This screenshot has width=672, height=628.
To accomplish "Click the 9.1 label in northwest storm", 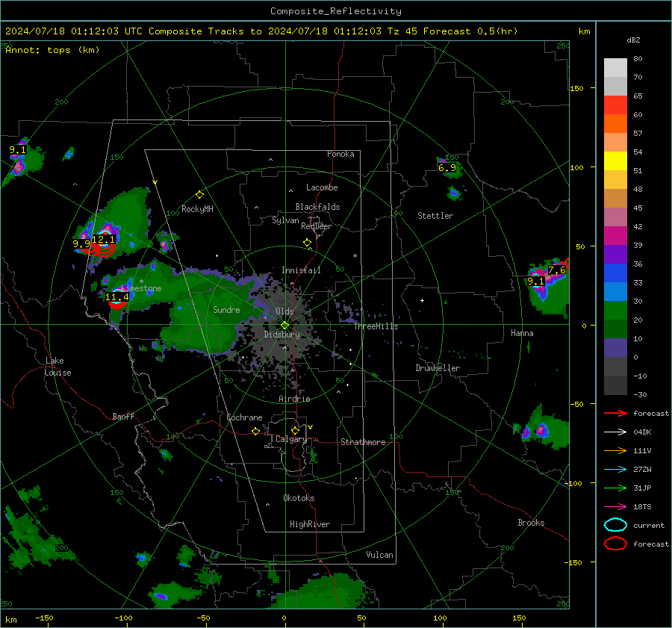I will coord(18,150).
